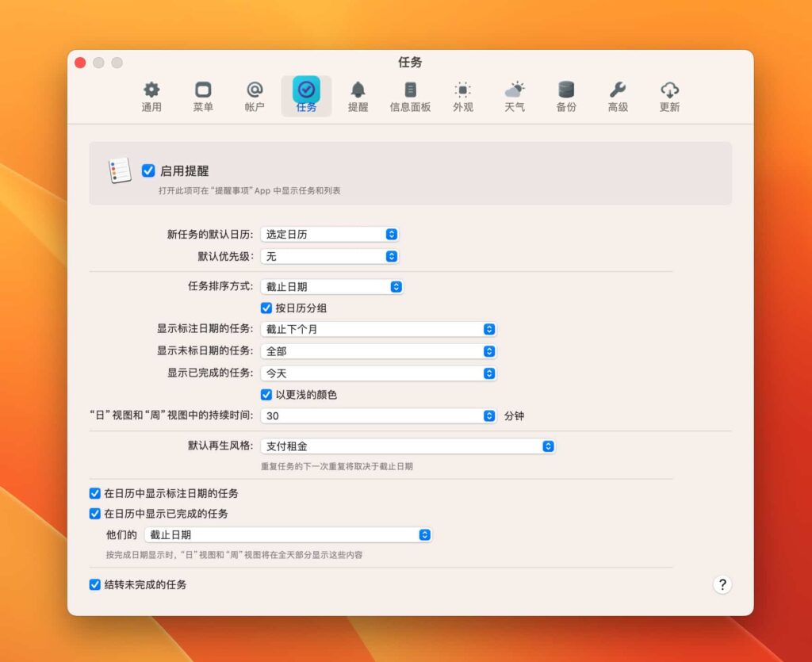Viewport: 812px width, 662px height.
Task: Toggle 以更浅的颜色 option
Action: click(267, 394)
